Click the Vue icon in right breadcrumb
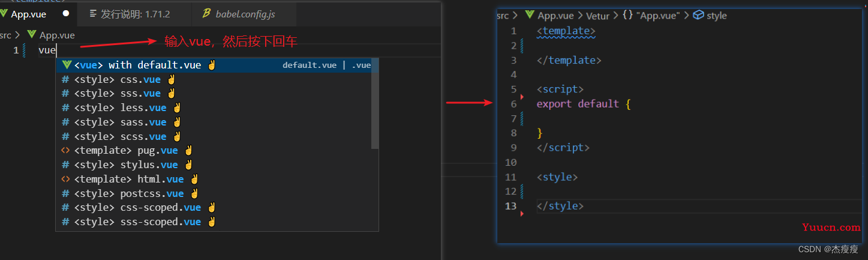 click(529, 16)
